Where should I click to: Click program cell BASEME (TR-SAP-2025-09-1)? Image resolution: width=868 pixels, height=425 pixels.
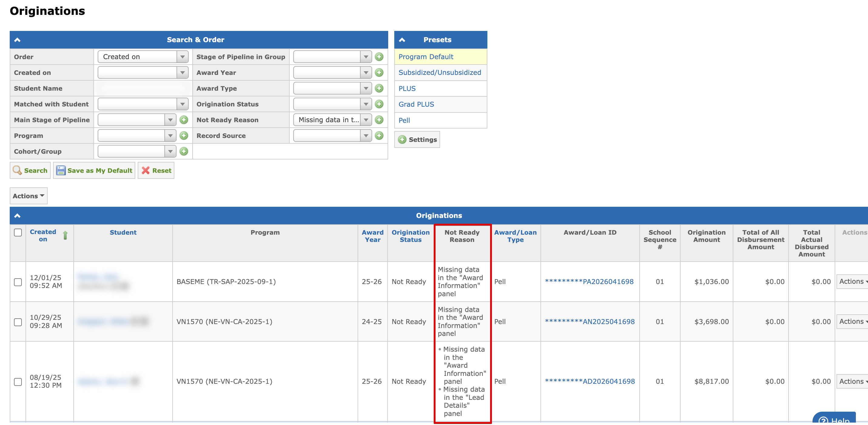[226, 282]
